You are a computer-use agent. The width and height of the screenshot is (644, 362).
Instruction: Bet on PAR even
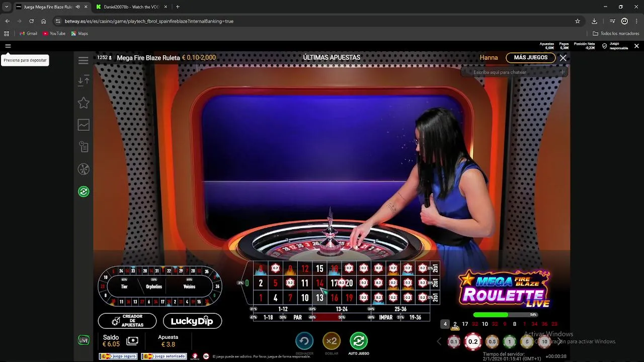[297, 317]
